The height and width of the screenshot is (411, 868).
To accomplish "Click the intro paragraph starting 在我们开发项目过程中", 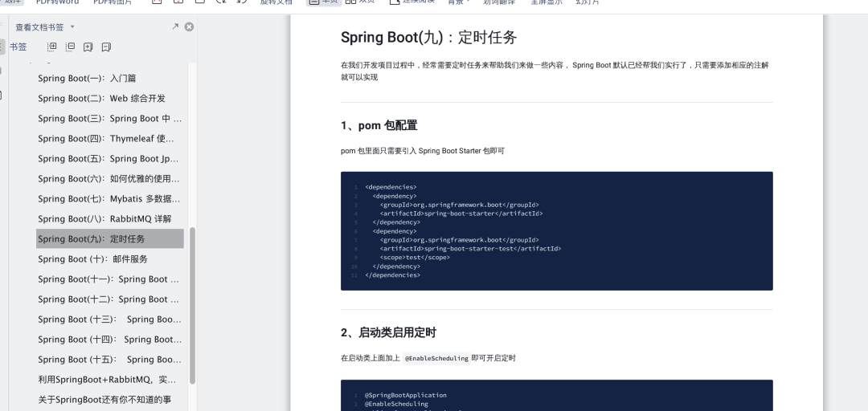I will pos(555,71).
